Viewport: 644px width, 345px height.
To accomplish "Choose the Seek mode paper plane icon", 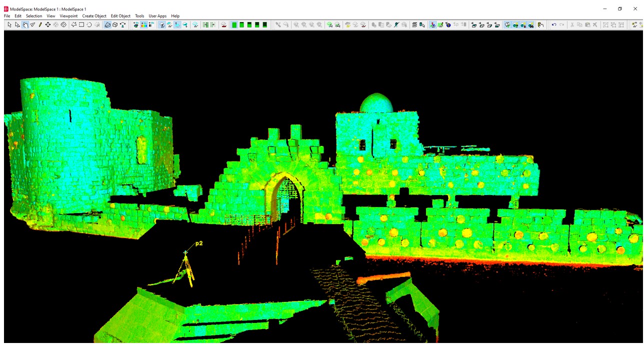I will click(x=32, y=25).
